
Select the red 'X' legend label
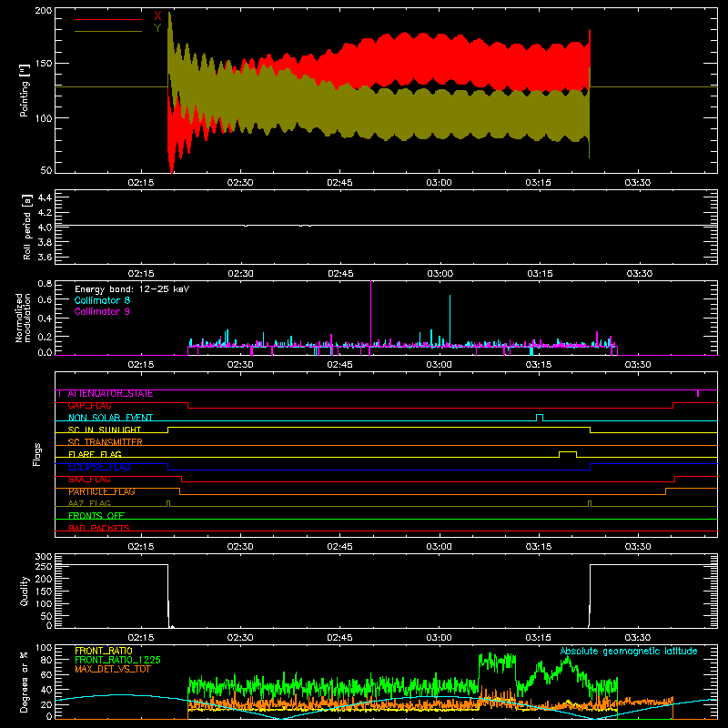point(157,15)
